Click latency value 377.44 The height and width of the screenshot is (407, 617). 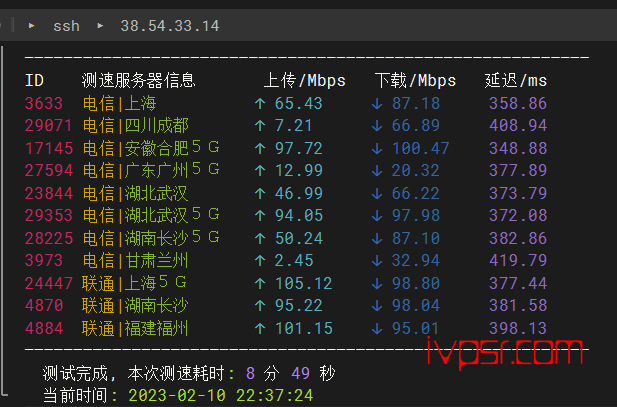518,283
